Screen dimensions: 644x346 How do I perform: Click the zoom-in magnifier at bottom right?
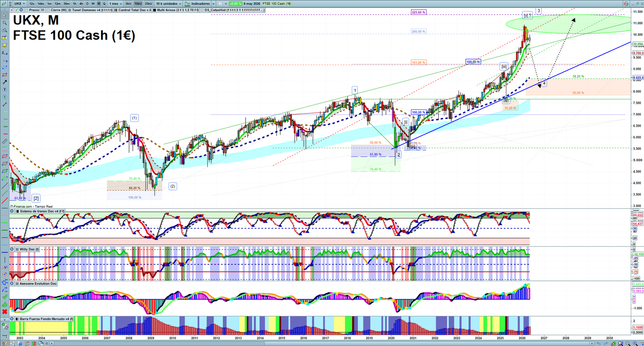[x=635, y=343]
